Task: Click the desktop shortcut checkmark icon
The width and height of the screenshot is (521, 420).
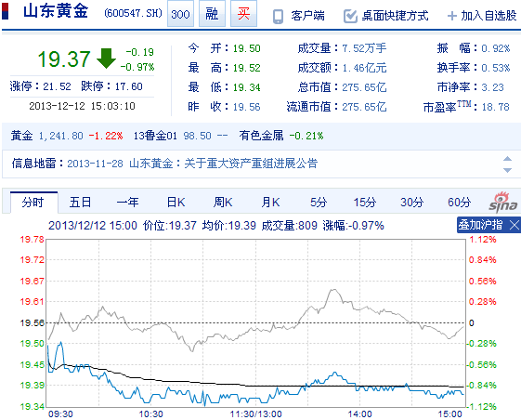Action: point(350,16)
